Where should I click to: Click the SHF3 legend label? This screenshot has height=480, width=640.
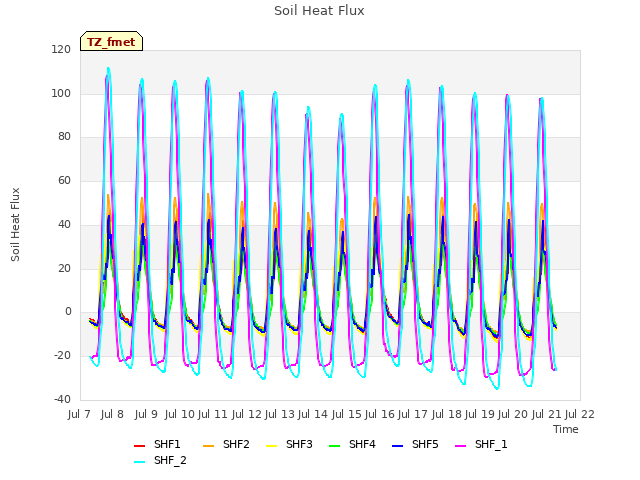(299, 444)
